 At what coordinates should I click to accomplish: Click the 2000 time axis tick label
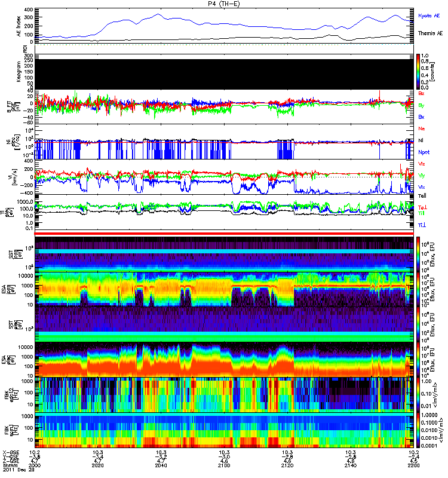pyautogui.click(x=35, y=465)
